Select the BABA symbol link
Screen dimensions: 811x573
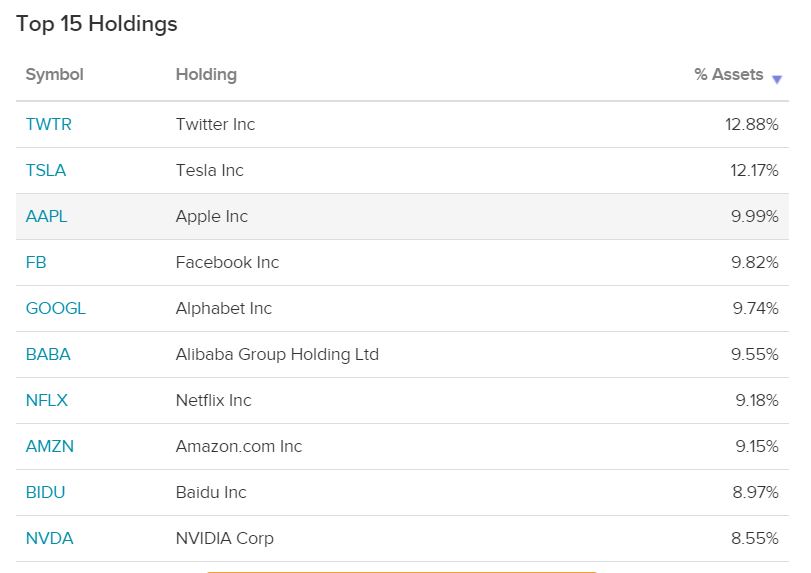48,354
